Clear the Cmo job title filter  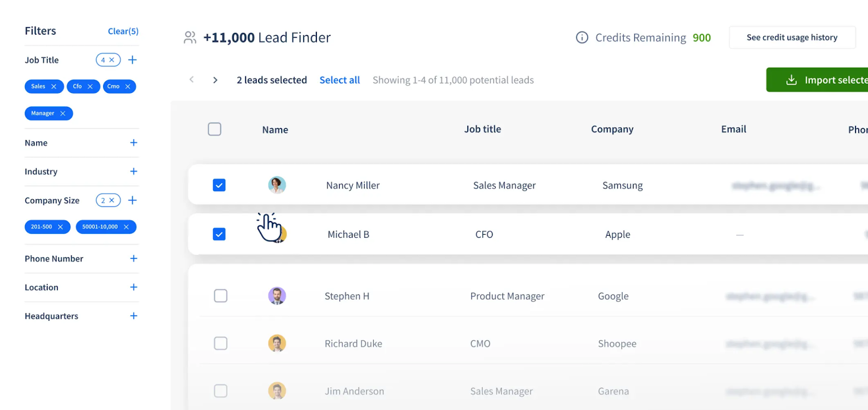tap(129, 86)
